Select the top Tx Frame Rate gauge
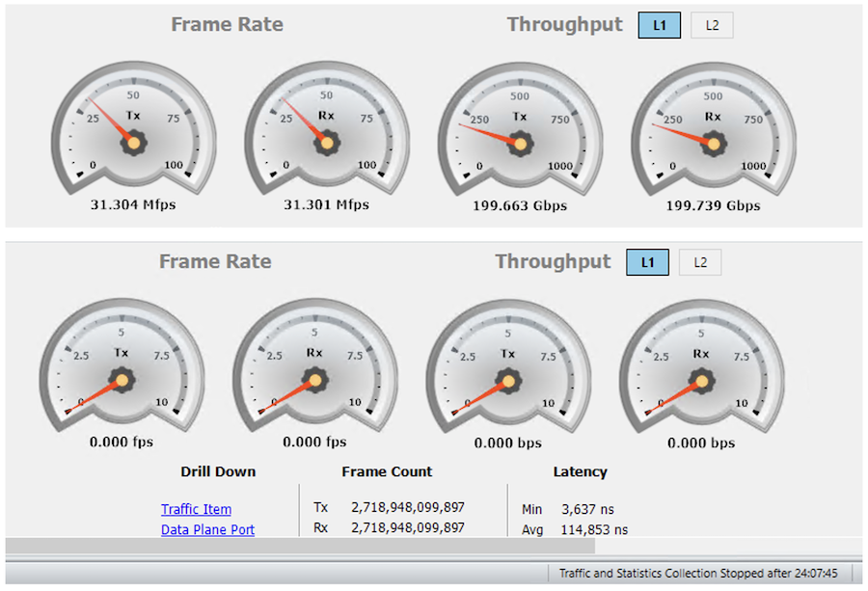The height and width of the screenshot is (591, 868). tap(133, 135)
